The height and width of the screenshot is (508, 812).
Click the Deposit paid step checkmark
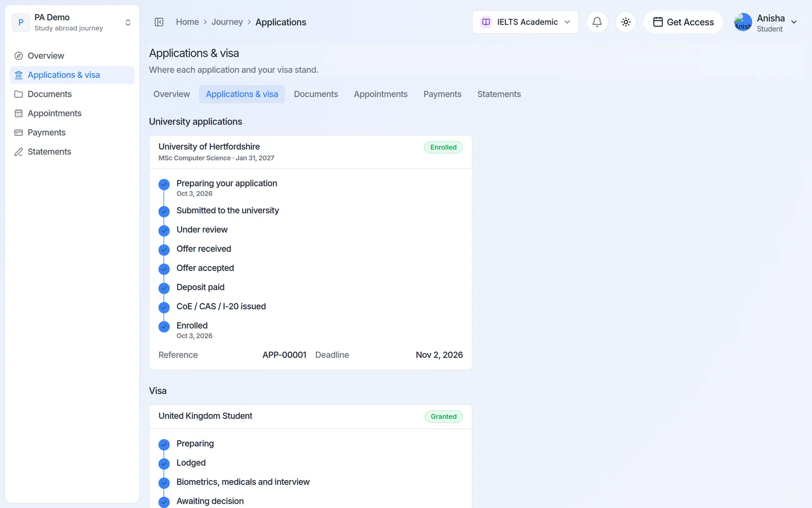coord(164,288)
